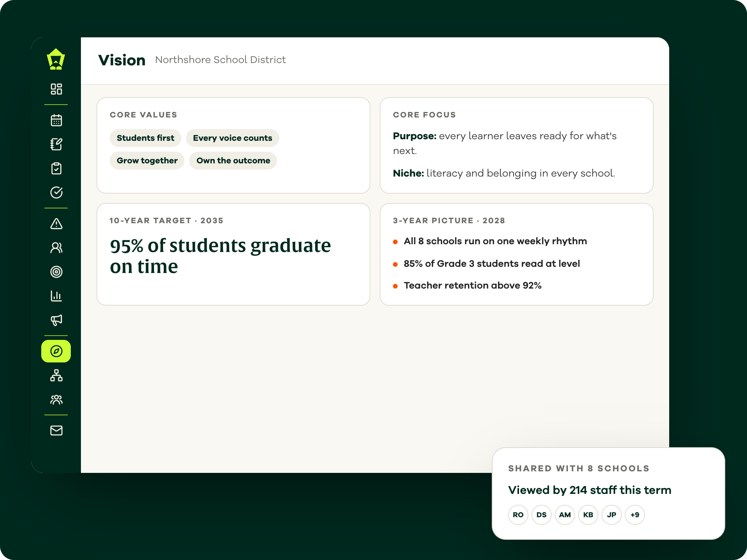Screen dimensions: 747x560
Task: Select the highlighted compass Vision icon
Action: (x=56, y=351)
